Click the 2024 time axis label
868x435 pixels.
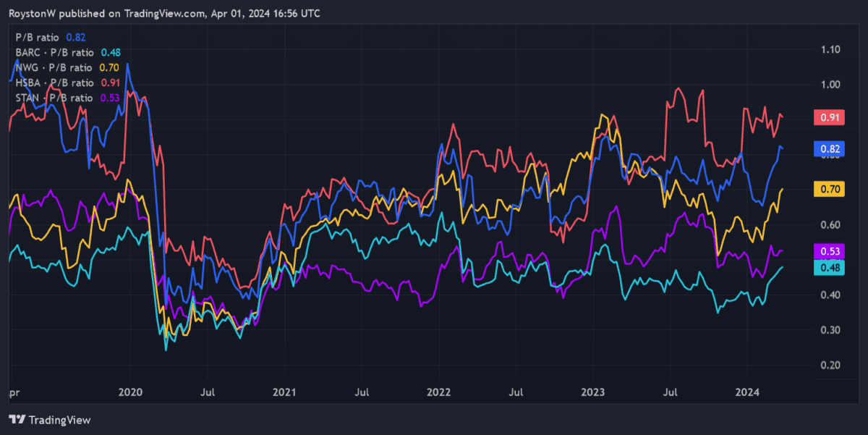click(x=747, y=393)
